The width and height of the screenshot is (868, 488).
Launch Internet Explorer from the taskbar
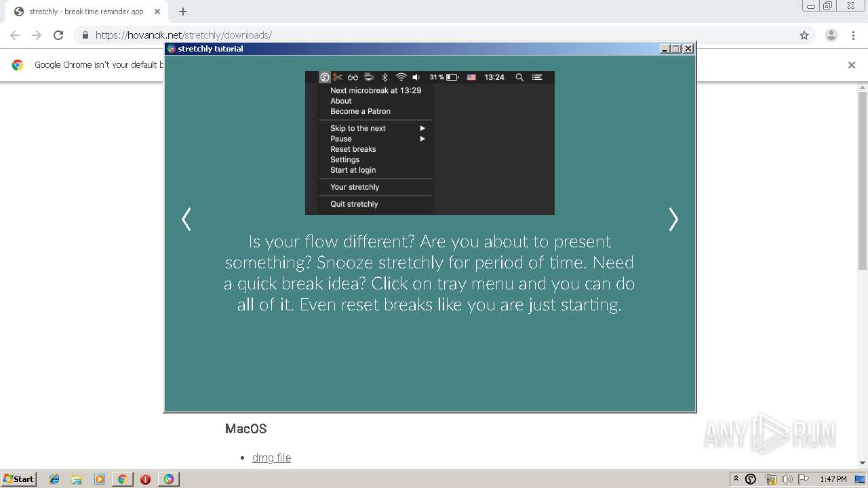pyautogui.click(x=54, y=479)
